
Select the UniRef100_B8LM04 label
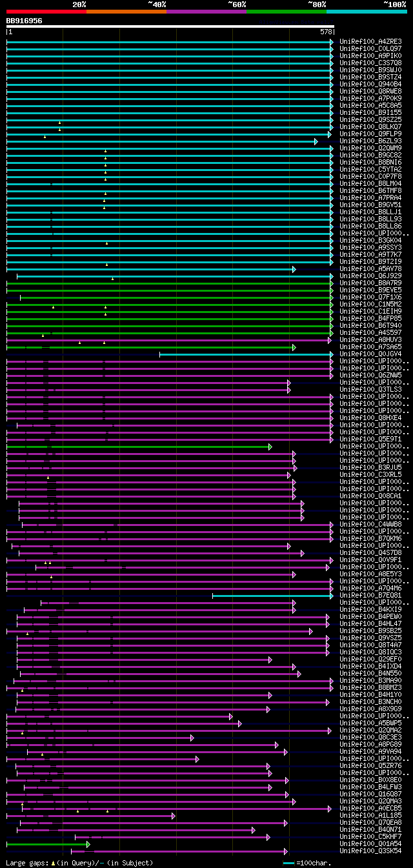point(370,183)
